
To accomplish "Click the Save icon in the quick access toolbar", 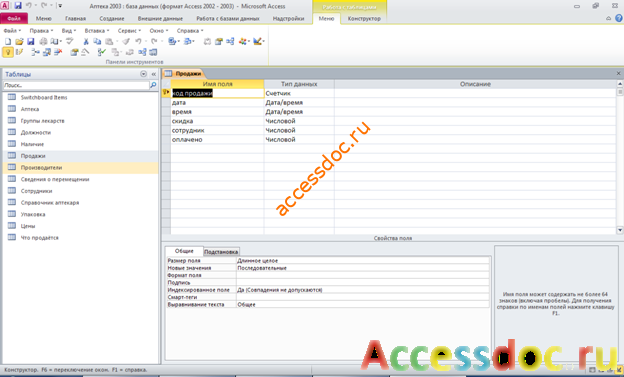I will point(18,6).
